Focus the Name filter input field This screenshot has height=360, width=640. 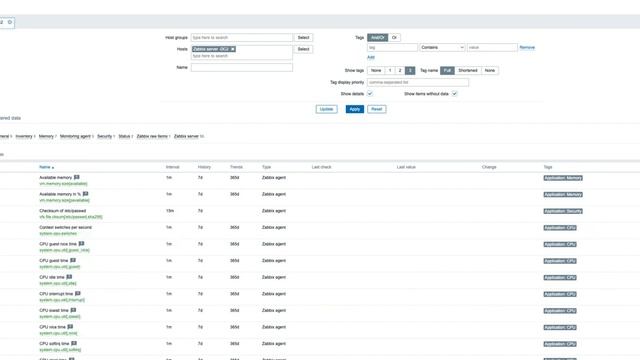(x=242, y=67)
